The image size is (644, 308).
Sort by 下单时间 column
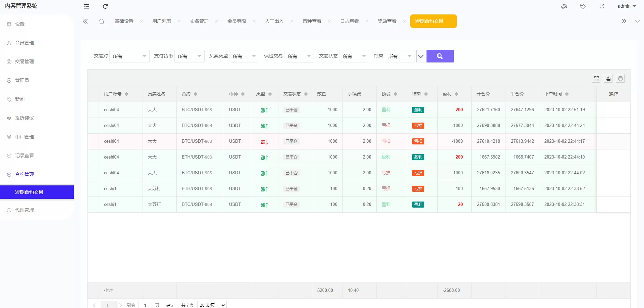pos(567,94)
